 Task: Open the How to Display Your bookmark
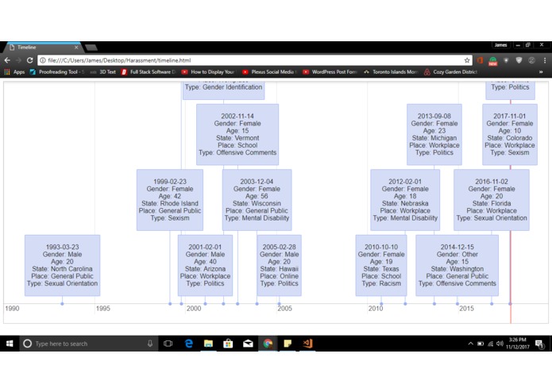(x=208, y=71)
